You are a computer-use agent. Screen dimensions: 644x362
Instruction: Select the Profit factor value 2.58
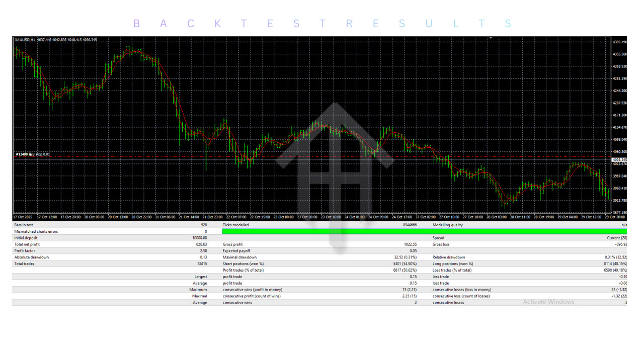tap(203, 251)
